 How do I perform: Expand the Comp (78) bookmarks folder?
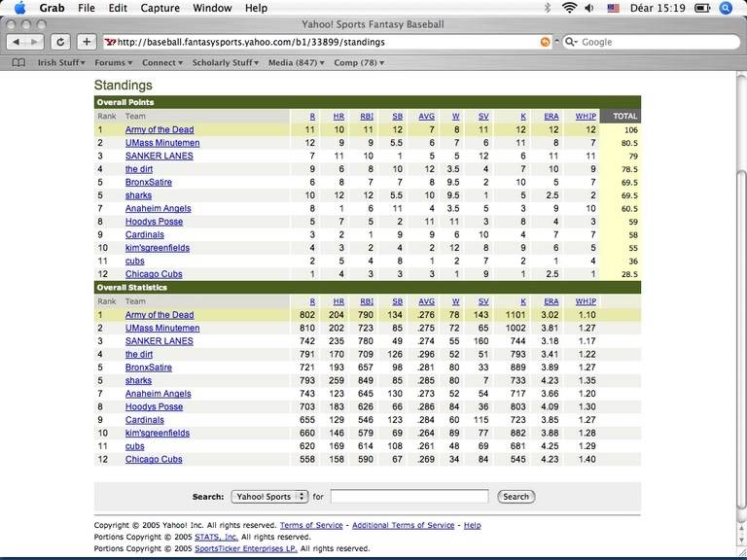[359, 62]
